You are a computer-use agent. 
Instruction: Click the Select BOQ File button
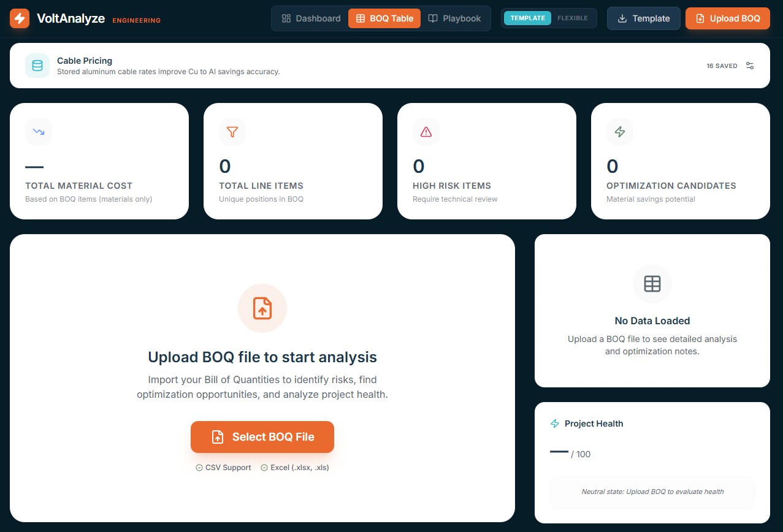click(x=262, y=437)
